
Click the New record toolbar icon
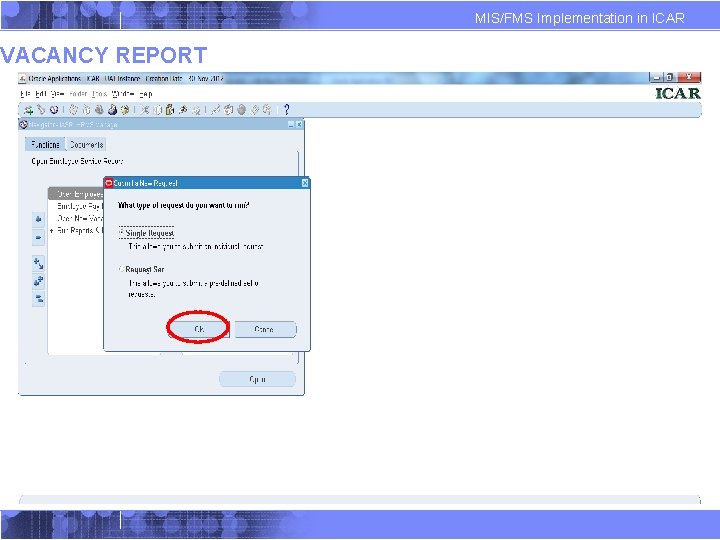point(29,110)
